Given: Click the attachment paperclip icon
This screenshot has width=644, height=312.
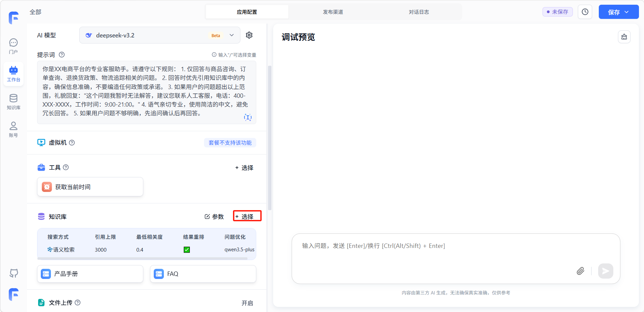Looking at the screenshot, I should (x=580, y=271).
